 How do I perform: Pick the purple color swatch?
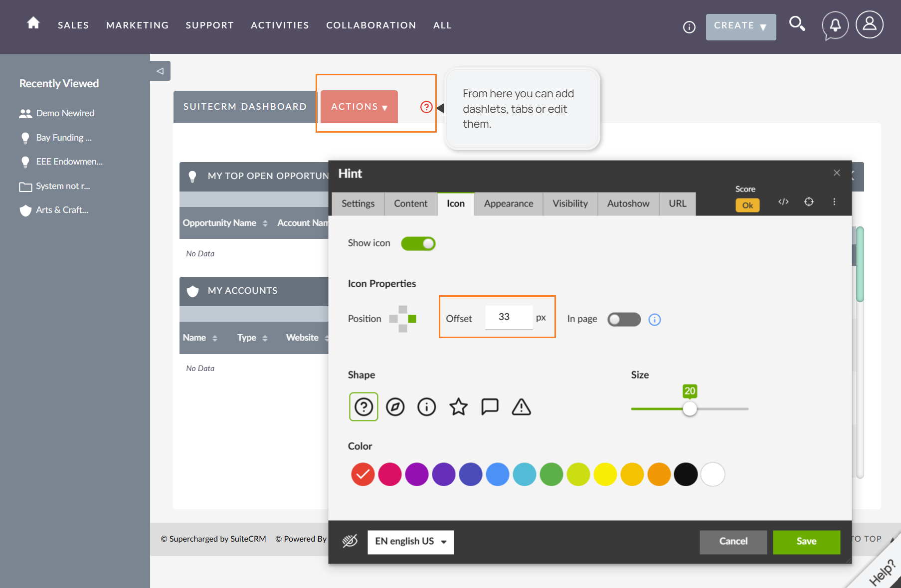pos(417,474)
